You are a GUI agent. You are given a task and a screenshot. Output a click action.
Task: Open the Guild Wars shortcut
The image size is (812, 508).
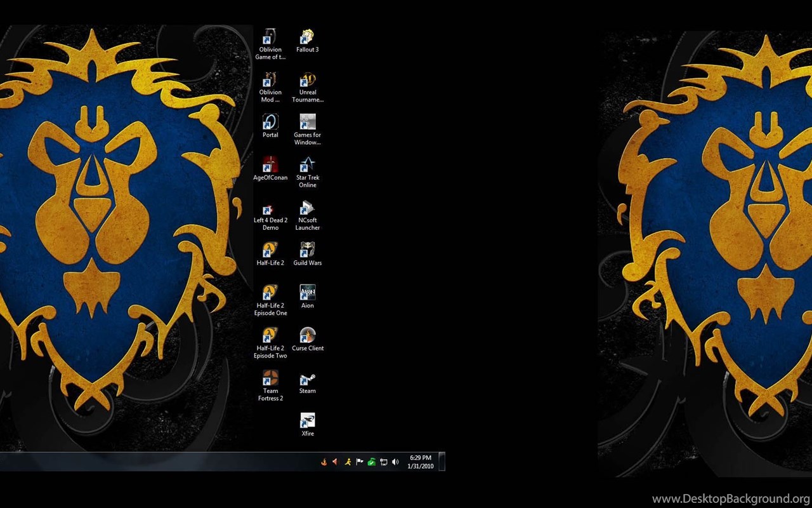coord(308,253)
